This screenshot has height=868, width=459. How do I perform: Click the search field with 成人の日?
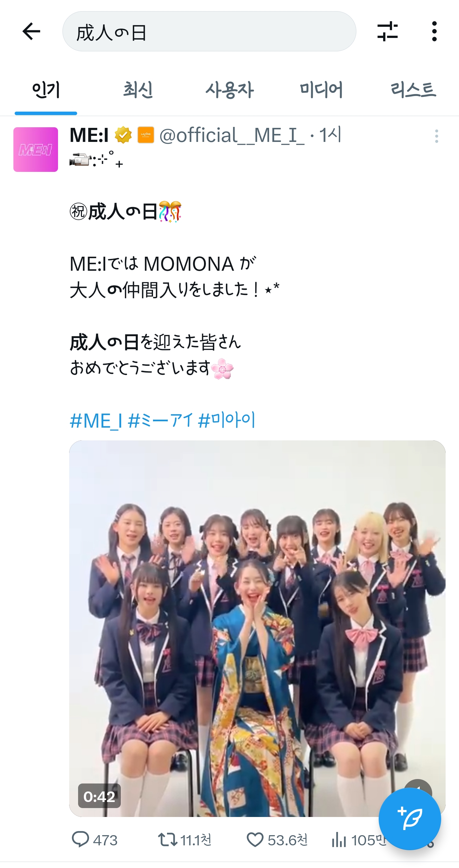[x=209, y=31]
